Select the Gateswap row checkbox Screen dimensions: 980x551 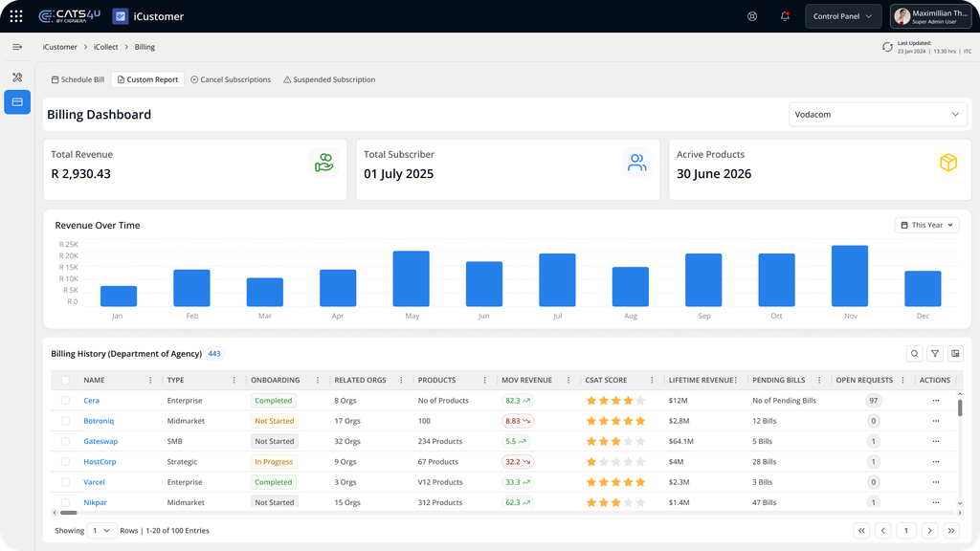[66, 441]
